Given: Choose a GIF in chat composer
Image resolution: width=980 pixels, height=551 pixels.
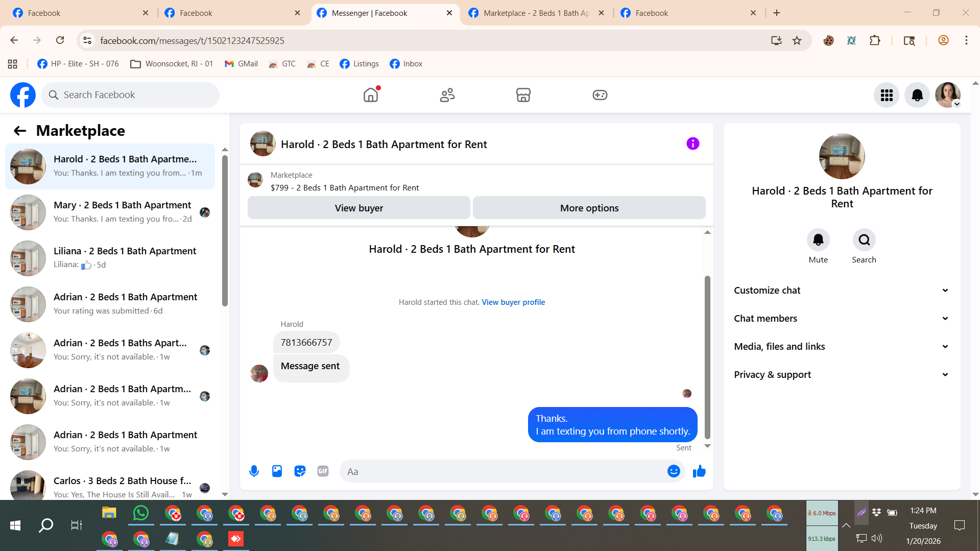Looking at the screenshot, I should (323, 471).
